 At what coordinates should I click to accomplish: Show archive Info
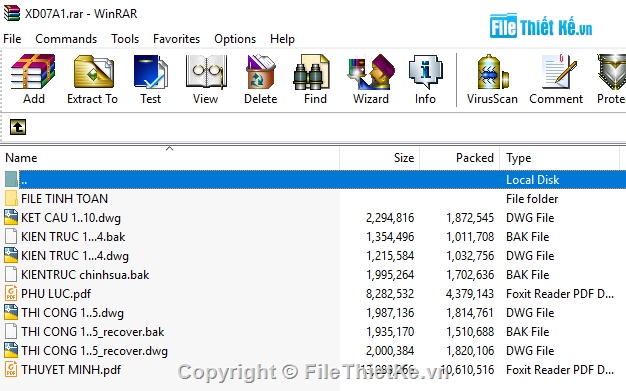point(425,79)
